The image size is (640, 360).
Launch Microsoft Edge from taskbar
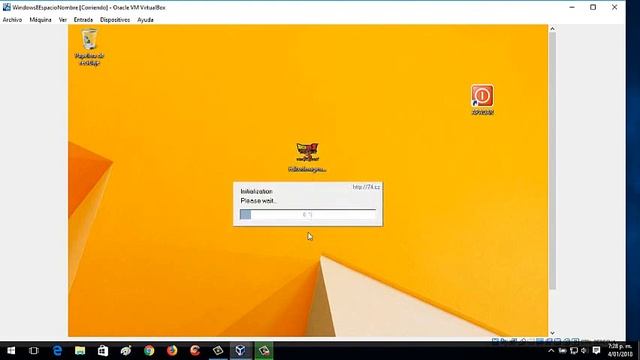pos(57,351)
